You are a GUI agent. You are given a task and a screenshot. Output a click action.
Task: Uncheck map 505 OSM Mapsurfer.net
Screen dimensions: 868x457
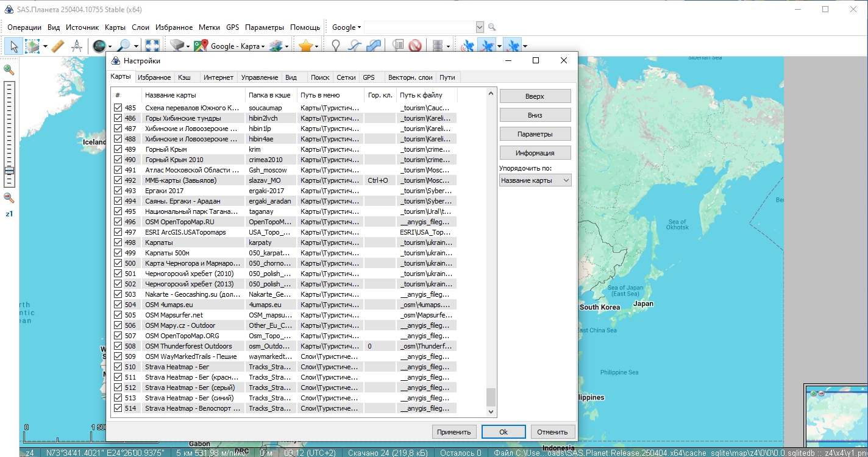tap(117, 314)
